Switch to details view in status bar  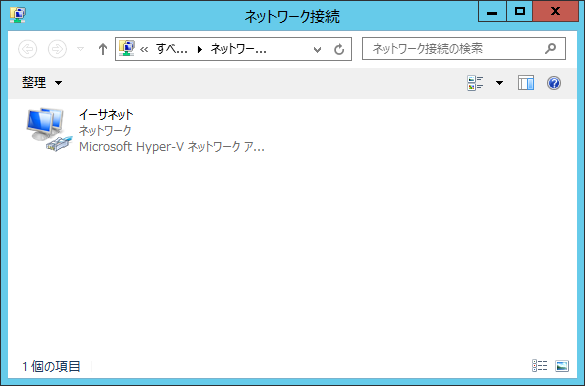[x=539, y=366]
